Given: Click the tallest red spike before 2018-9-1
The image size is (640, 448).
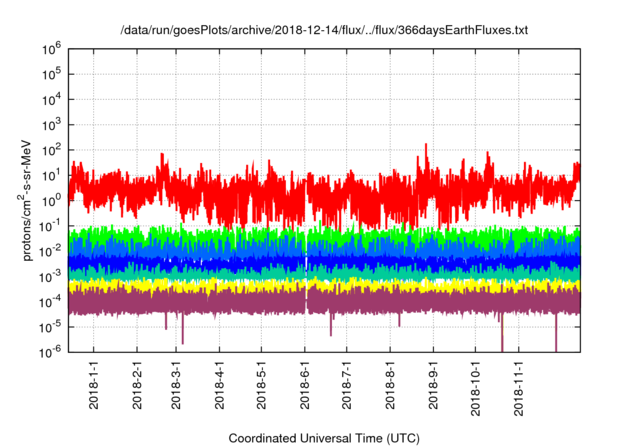Looking at the screenshot, I should click(x=427, y=148).
